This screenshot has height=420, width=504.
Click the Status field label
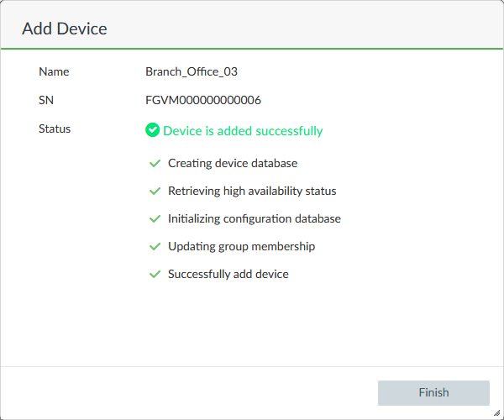55,129
